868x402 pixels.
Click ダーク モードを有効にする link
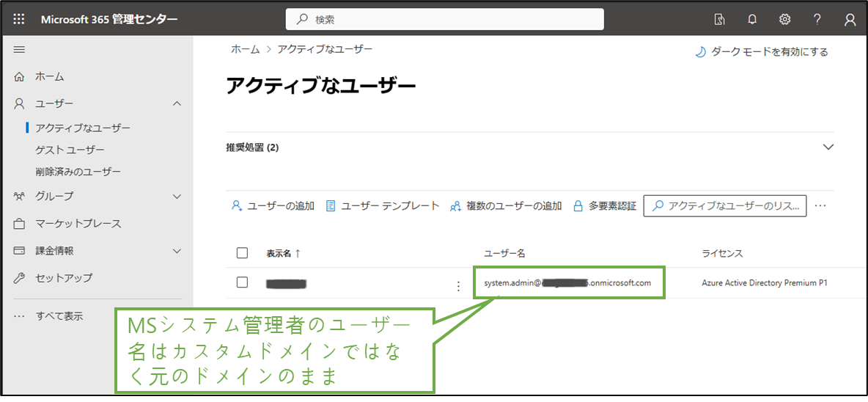point(762,52)
